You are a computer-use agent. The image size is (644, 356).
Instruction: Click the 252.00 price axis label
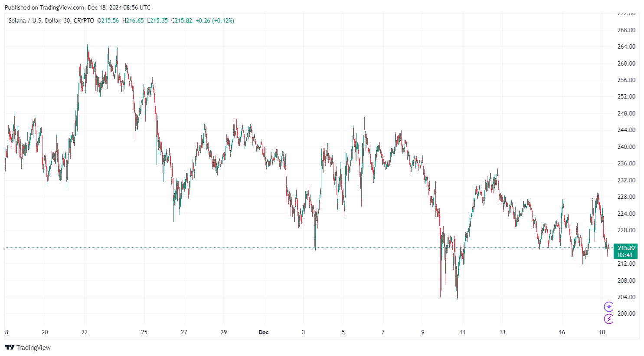[x=626, y=96]
